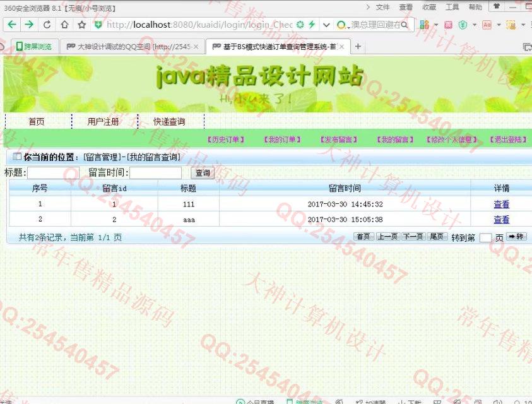
Task: Open the search engine selector dropdown
Action: [x=343, y=25]
